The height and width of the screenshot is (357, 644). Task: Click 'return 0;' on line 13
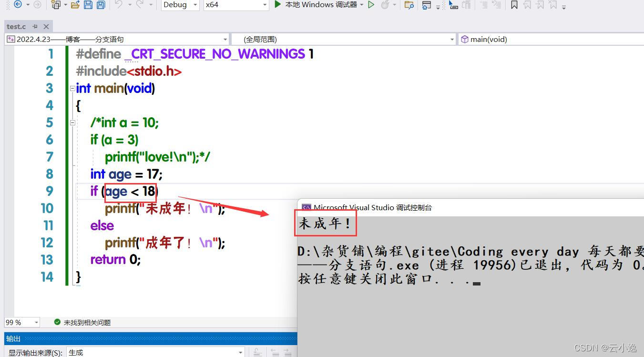(115, 260)
